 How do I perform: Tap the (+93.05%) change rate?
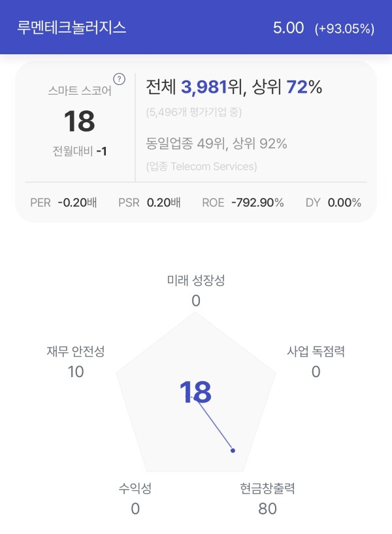coord(344,29)
